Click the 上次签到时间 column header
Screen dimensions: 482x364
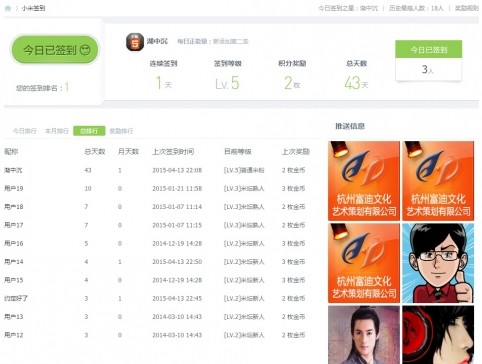click(173, 152)
